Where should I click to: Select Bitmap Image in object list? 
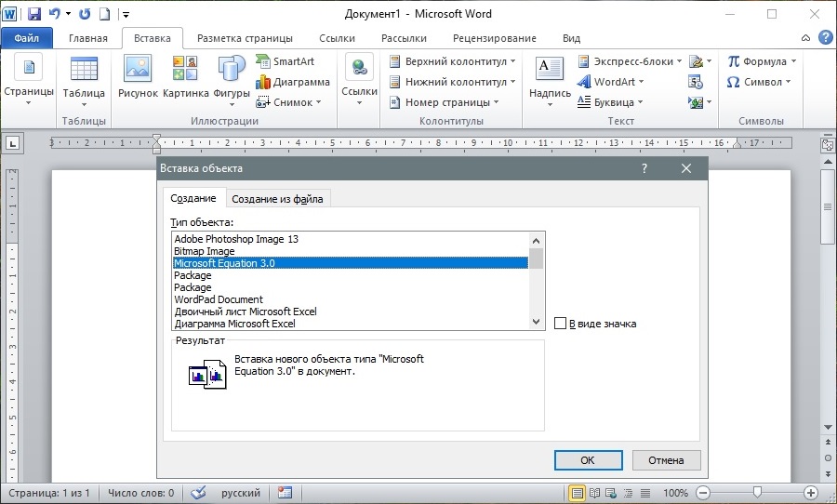351,251
